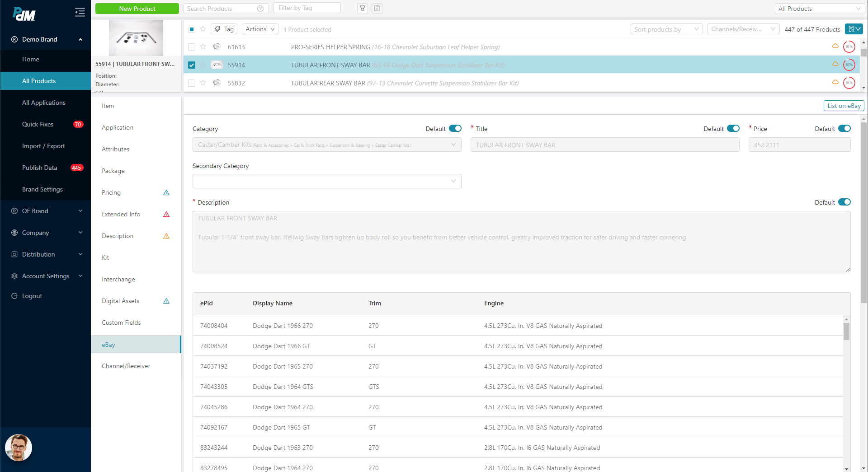Screen dimensions: 868x472
Task: Collapse the sidebar with the hamburger icon
Action: [x=80, y=12]
